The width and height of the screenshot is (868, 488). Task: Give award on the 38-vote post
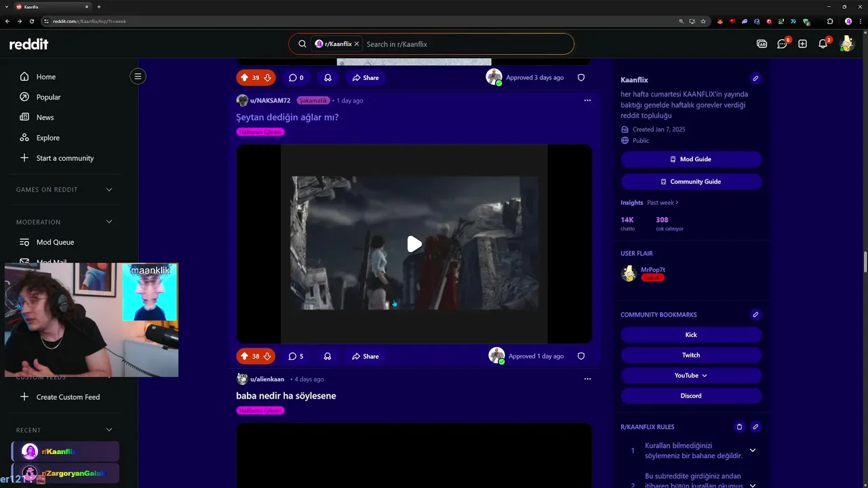tap(328, 357)
